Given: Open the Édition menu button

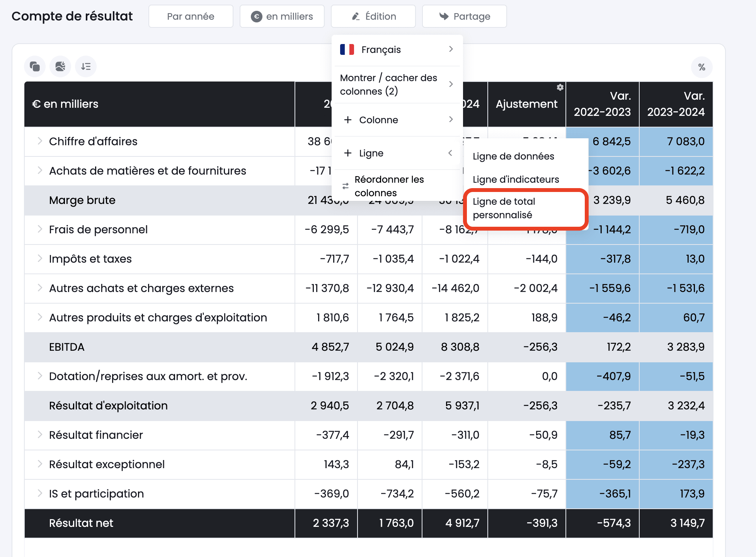Looking at the screenshot, I should [x=373, y=16].
